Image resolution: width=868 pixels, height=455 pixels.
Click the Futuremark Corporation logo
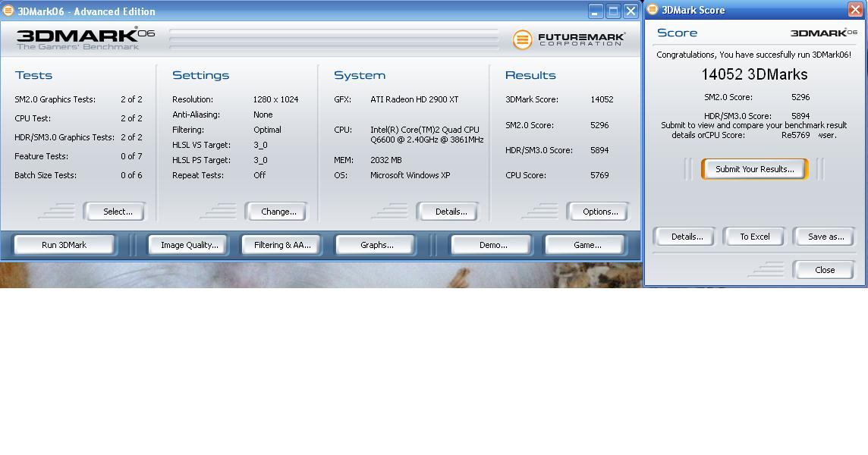[568, 39]
